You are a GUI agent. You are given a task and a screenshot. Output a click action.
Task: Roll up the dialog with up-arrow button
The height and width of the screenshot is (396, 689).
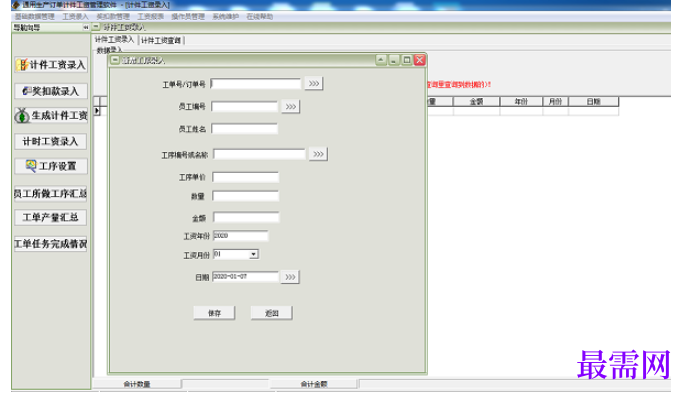(381, 60)
